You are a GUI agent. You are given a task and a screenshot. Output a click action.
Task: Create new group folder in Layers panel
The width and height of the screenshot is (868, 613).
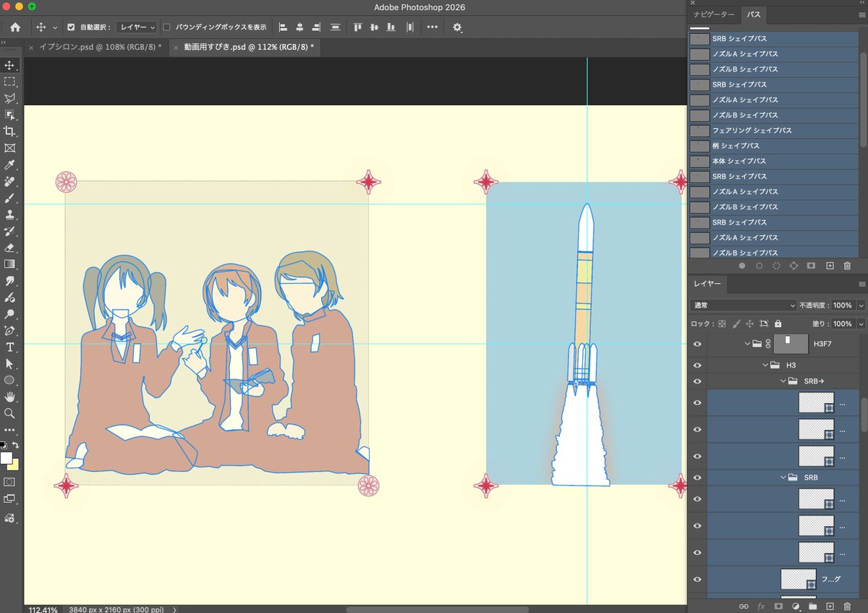click(x=812, y=605)
